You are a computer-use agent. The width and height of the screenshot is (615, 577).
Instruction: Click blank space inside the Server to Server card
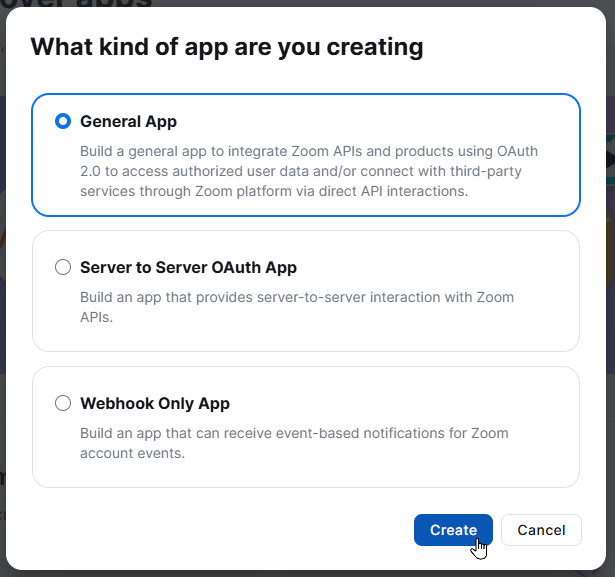(x=431, y=333)
